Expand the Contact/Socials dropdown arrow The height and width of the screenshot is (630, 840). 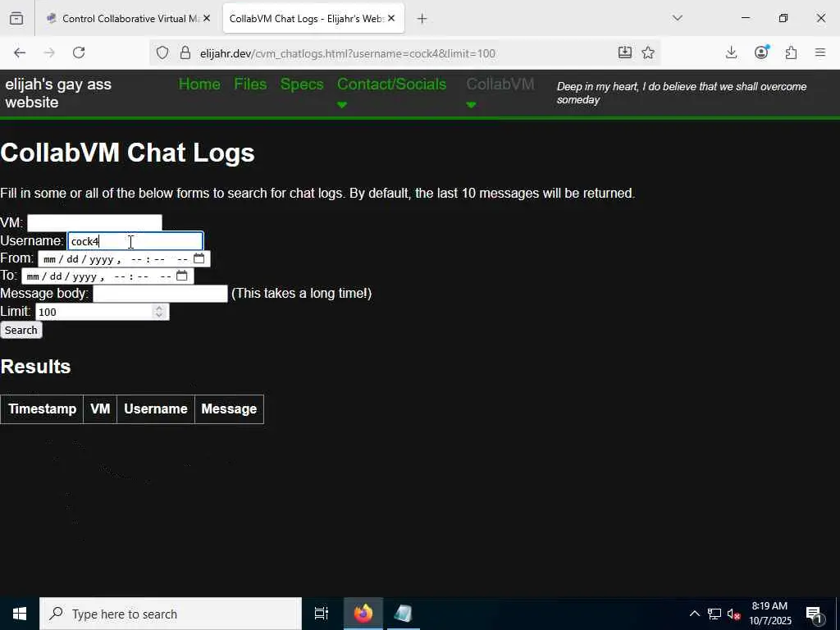click(x=342, y=105)
